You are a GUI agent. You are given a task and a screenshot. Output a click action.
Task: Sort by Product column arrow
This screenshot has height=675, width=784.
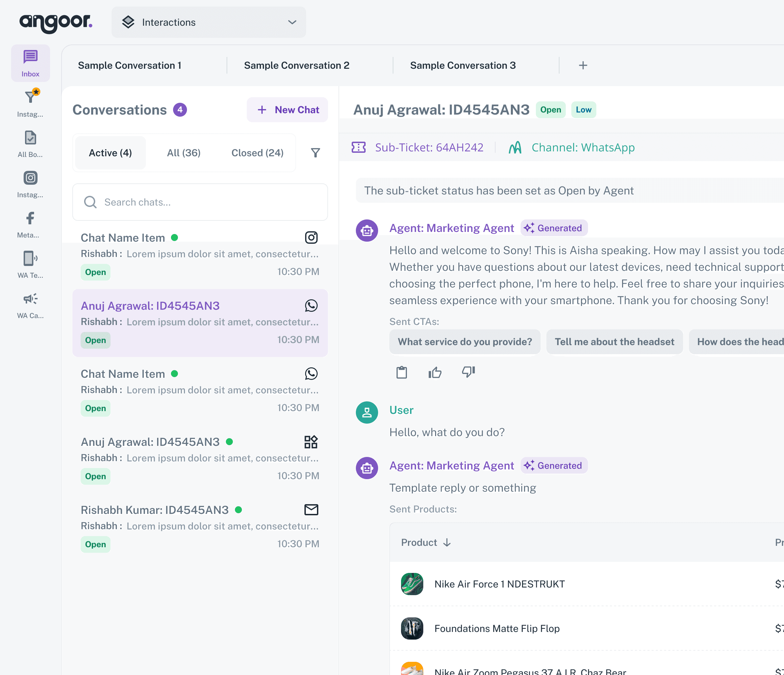click(447, 543)
